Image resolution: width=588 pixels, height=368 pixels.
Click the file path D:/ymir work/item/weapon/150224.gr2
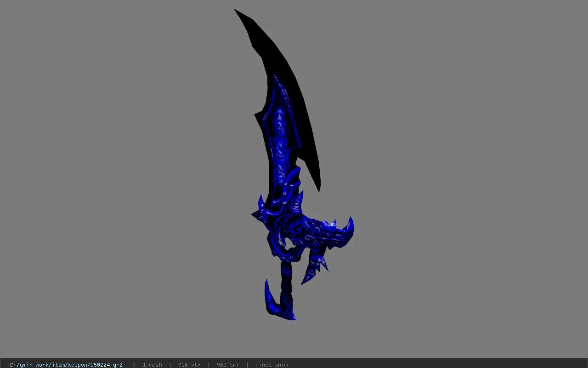coord(66,365)
